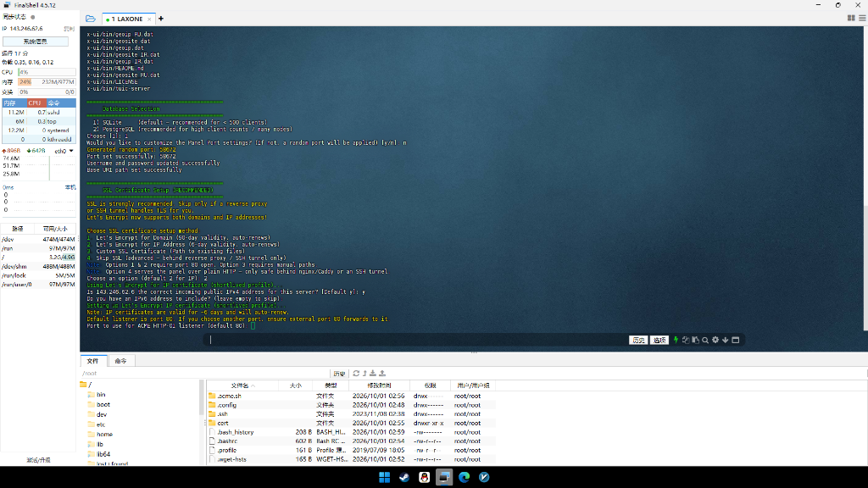This screenshot has width=868, height=488.
Task: Open terminal search magnifier icon
Action: point(705,340)
